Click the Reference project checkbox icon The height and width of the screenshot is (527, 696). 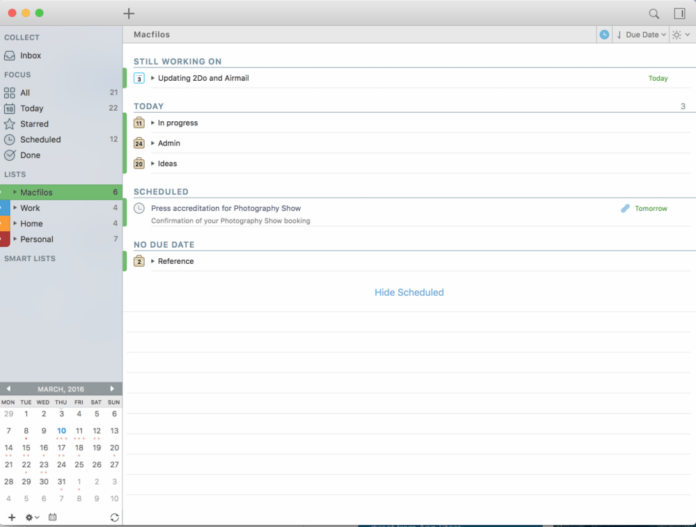(139, 261)
